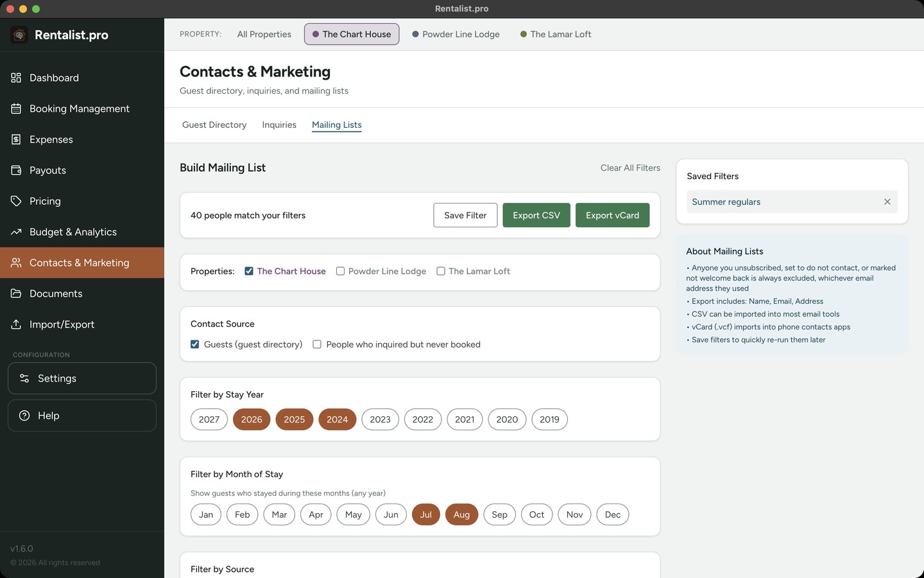Select the Sep month chip
Viewport: 924px width, 578px height.
pyautogui.click(x=500, y=514)
